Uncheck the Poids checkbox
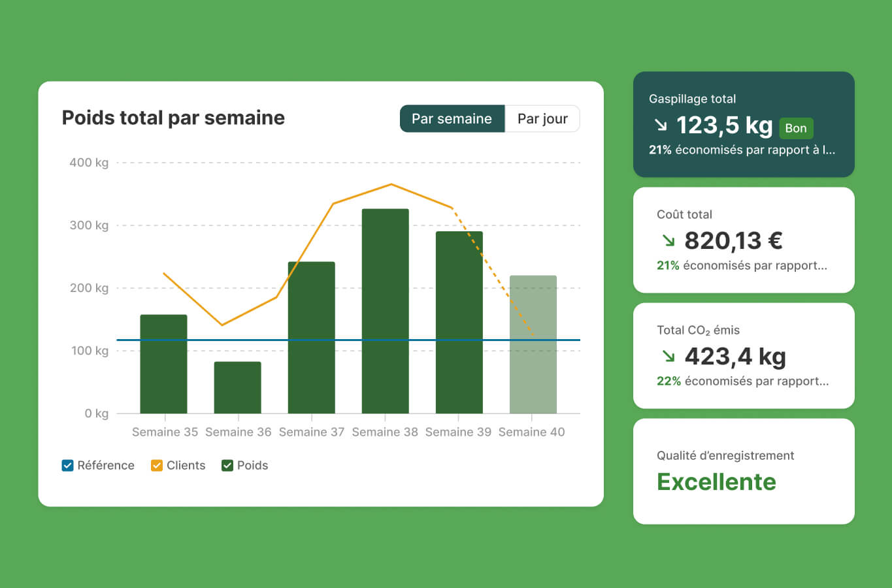This screenshot has width=892, height=588. 227,465
